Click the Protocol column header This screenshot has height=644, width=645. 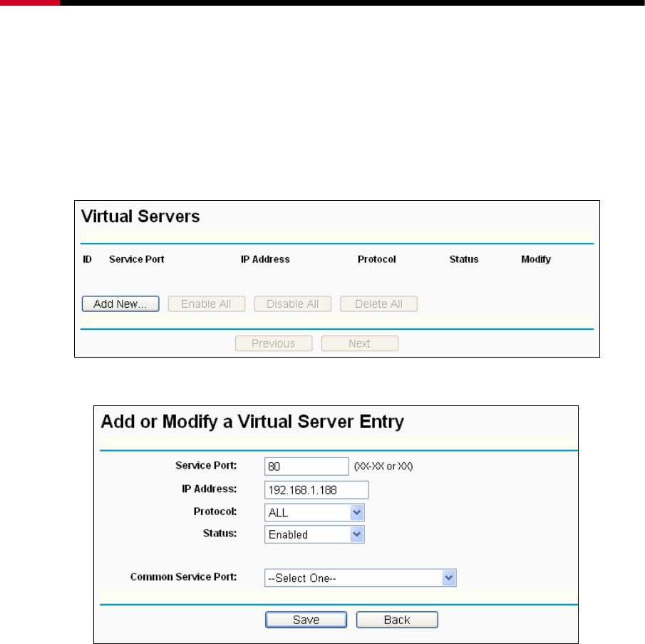pos(377,259)
